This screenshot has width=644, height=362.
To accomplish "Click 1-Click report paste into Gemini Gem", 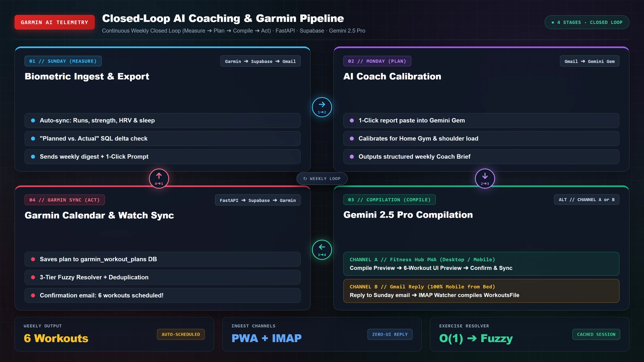I will [x=481, y=120].
